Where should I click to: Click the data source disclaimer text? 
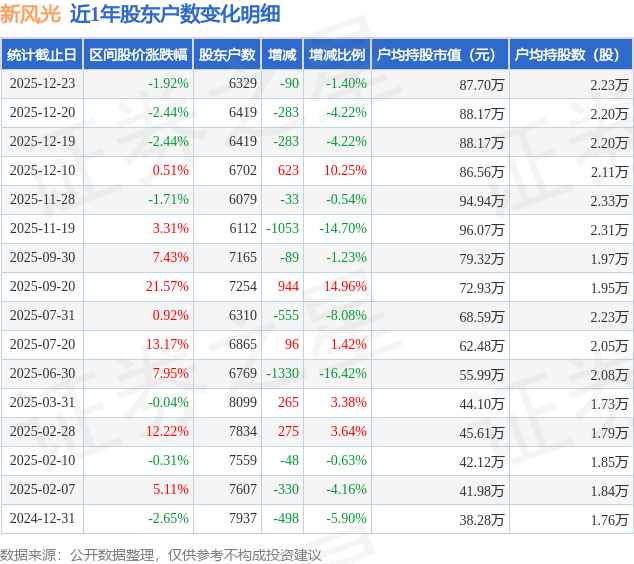coord(161,555)
